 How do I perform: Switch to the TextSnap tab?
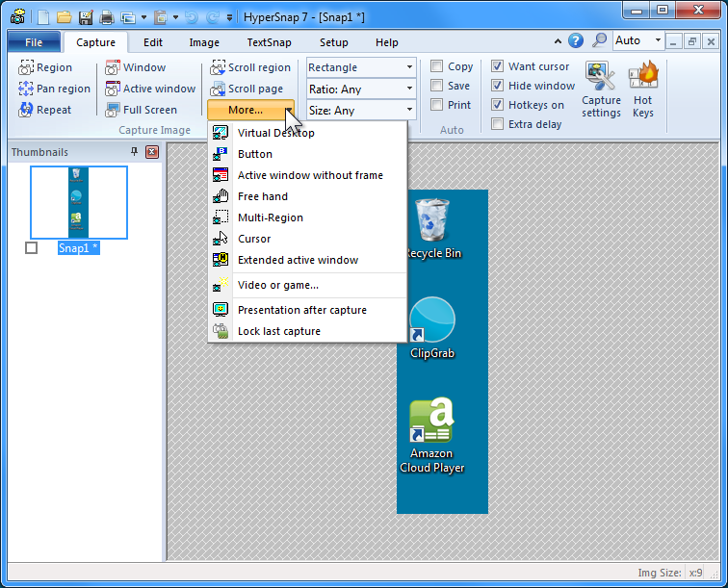pyautogui.click(x=269, y=42)
